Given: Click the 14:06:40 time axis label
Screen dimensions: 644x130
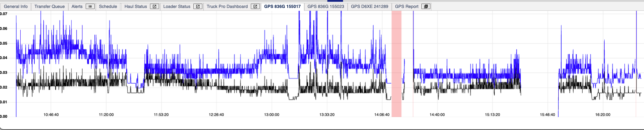Looking at the screenshot, I should (x=382, y=115).
